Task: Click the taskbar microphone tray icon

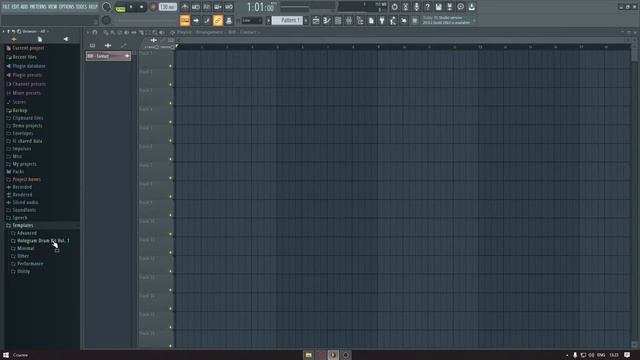Action: coord(575,355)
